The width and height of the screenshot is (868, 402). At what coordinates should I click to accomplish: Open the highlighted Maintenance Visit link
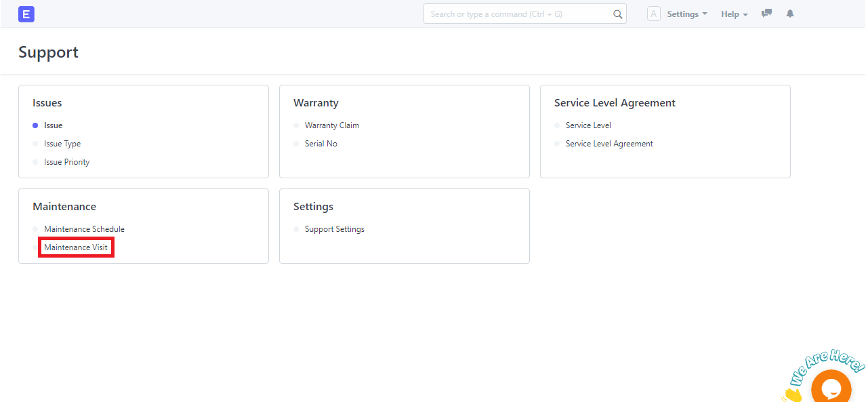coord(76,247)
